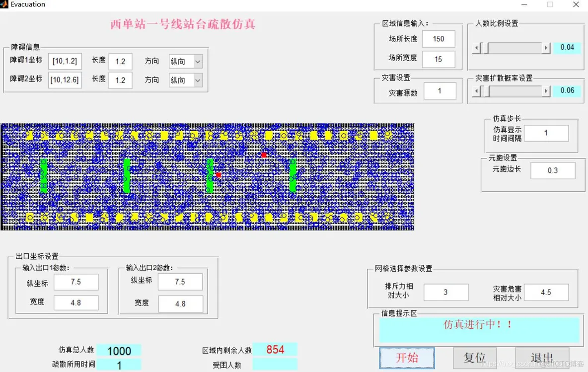Click the 区域内剩余人数 value 854
The width and height of the screenshot is (588, 372).
(x=275, y=350)
